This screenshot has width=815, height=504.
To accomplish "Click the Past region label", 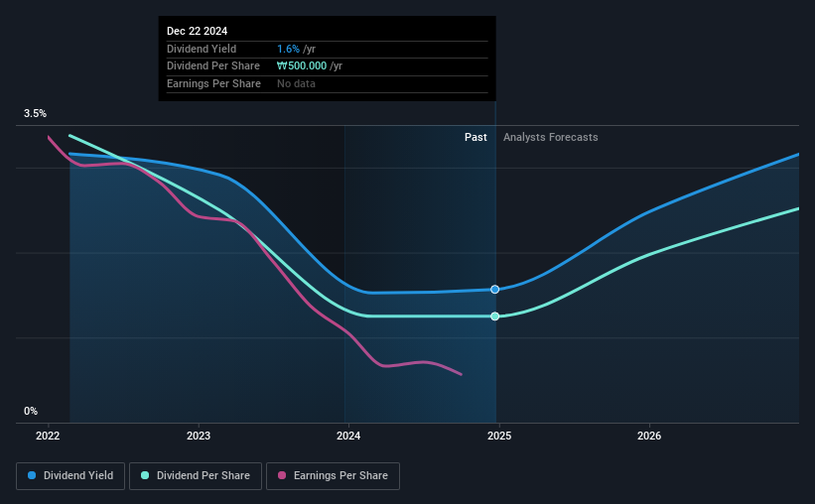I will (x=475, y=137).
